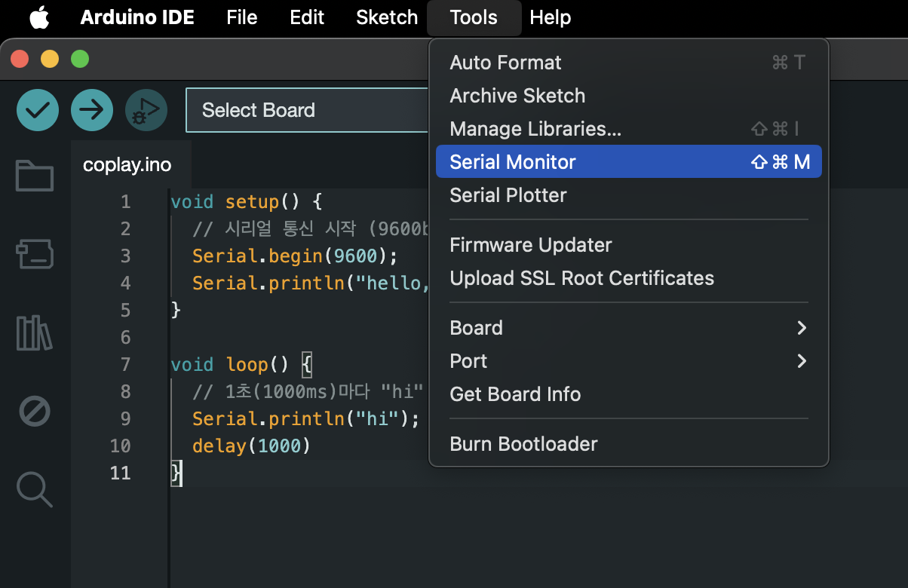The height and width of the screenshot is (588, 908).
Task: Choose Manage Libraries...
Action: [629, 129]
